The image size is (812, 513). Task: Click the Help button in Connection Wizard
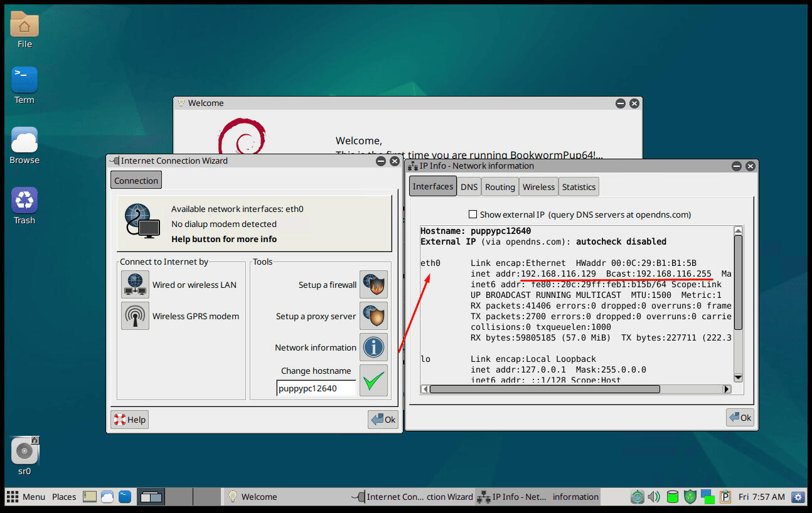(x=130, y=420)
